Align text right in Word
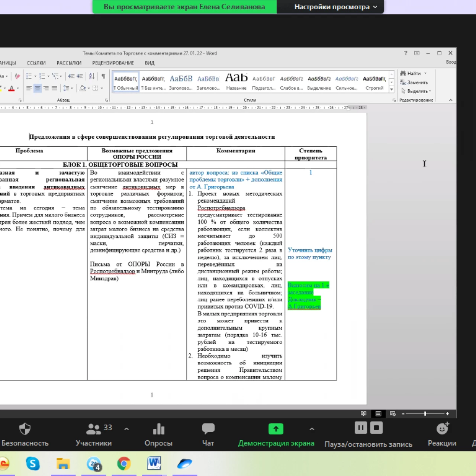 pyautogui.click(x=46, y=88)
